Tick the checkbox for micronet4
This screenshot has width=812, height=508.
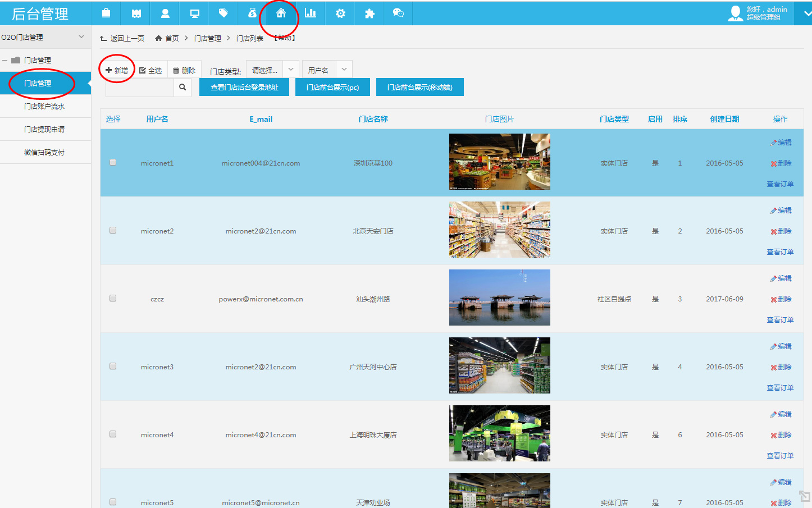click(113, 434)
